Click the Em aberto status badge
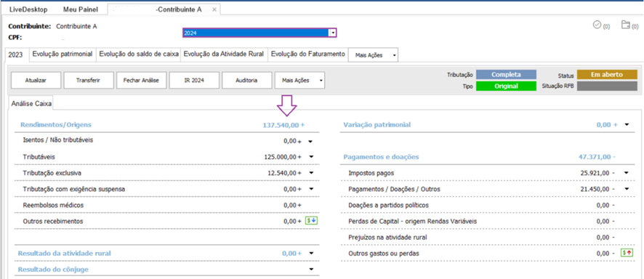 click(607, 75)
